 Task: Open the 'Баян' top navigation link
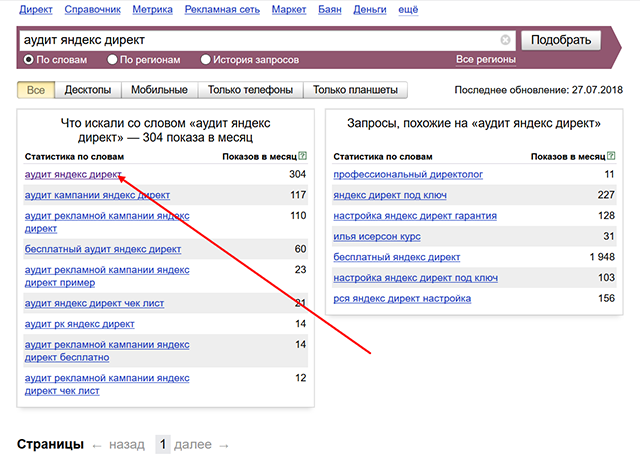pyautogui.click(x=330, y=9)
